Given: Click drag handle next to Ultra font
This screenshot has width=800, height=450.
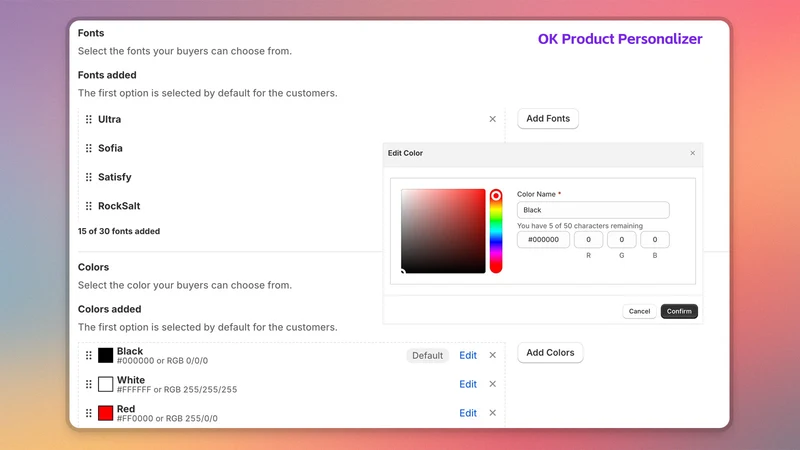Looking at the screenshot, I should point(89,119).
